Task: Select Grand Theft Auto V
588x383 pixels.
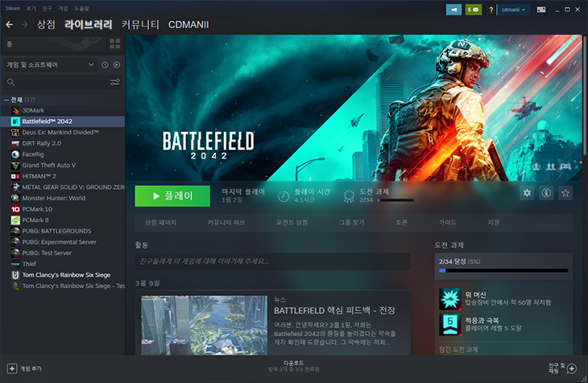Action: coord(63,165)
